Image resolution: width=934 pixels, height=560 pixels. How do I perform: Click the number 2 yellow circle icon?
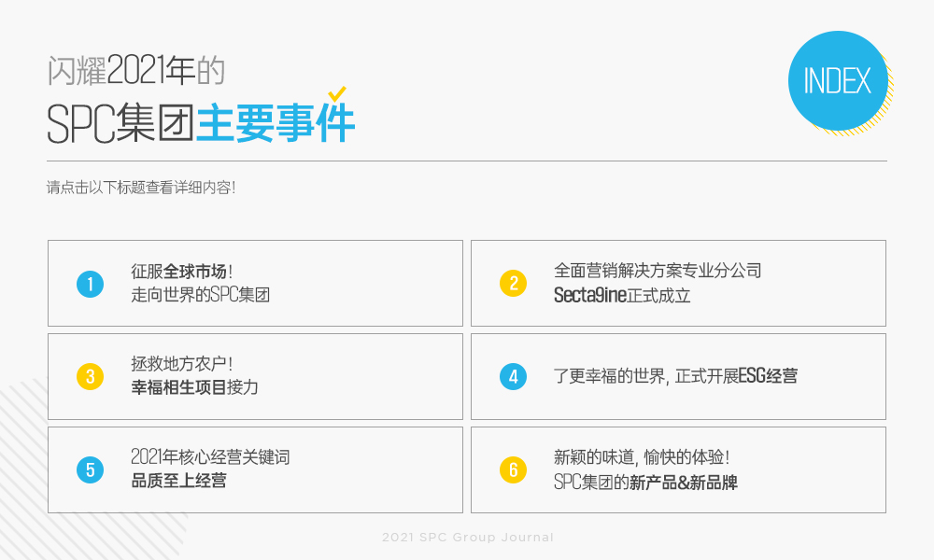pyautogui.click(x=513, y=283)
